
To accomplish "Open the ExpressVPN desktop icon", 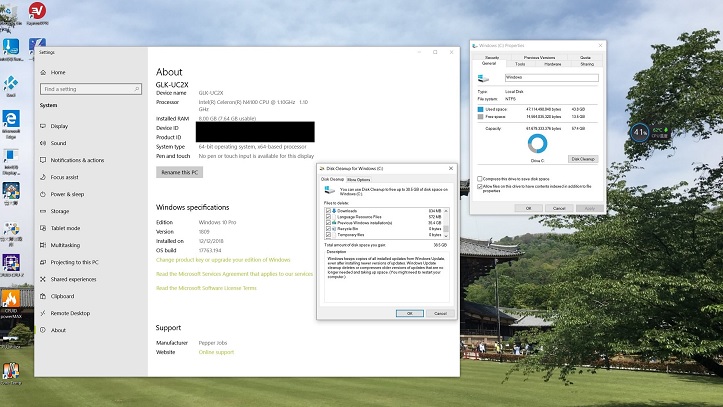I will point(37,13).
